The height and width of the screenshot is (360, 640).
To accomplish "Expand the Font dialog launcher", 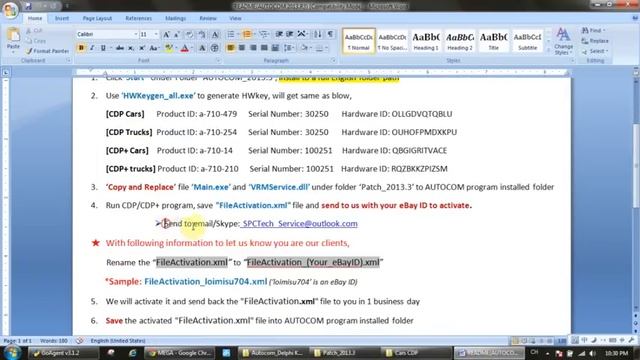I will (x=218, y=60).
